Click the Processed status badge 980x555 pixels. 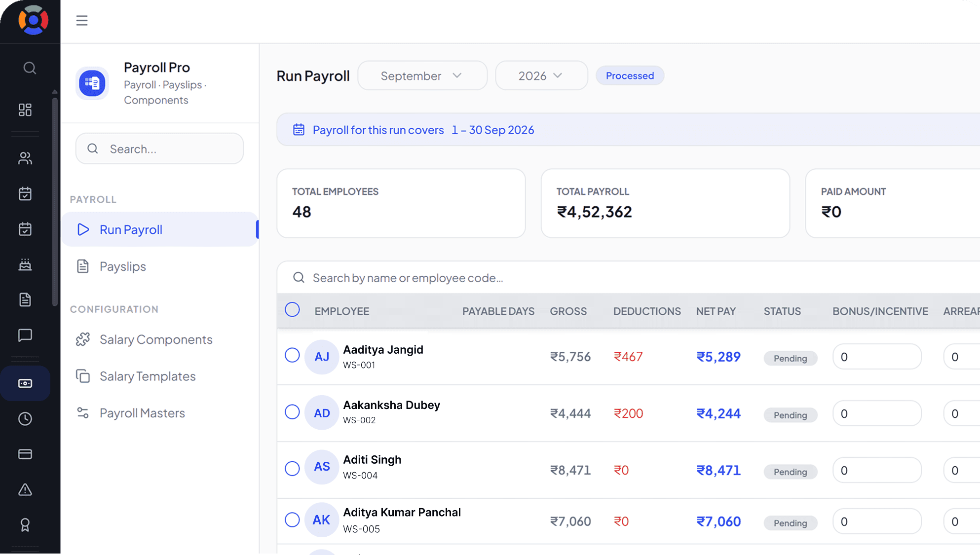630,75
